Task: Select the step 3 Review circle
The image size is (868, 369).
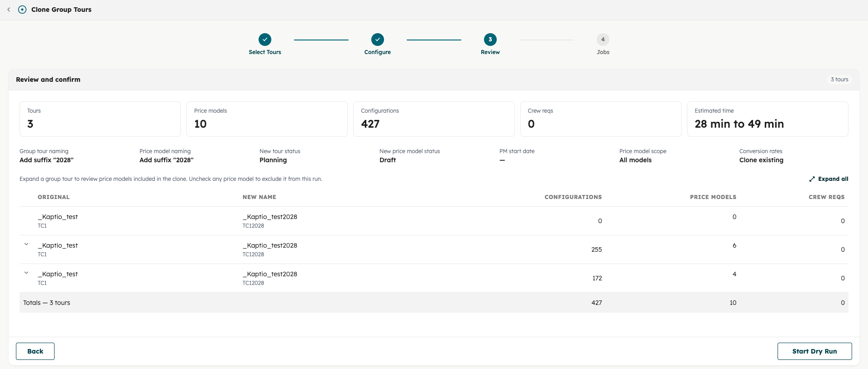Action: click(490, 40)
